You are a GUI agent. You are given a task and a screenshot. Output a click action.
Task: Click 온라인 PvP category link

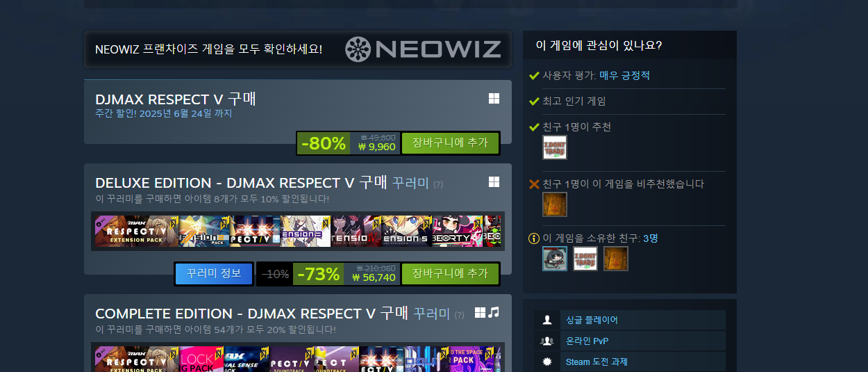[587, 341]
